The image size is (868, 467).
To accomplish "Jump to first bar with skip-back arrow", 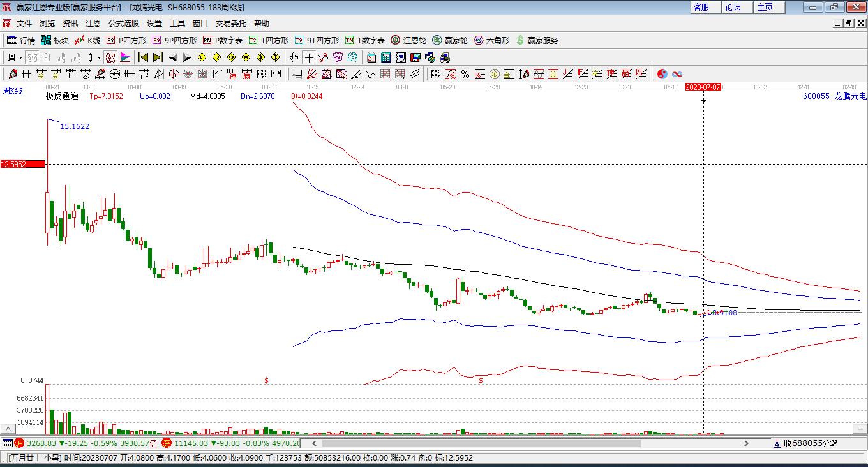I will click(x=144, y=57).
